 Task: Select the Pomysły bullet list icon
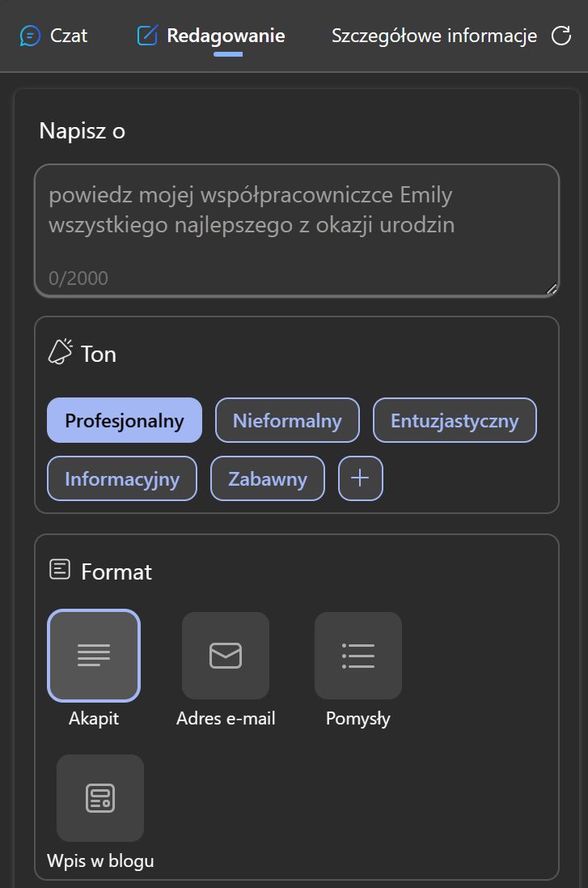click(358, 655)
